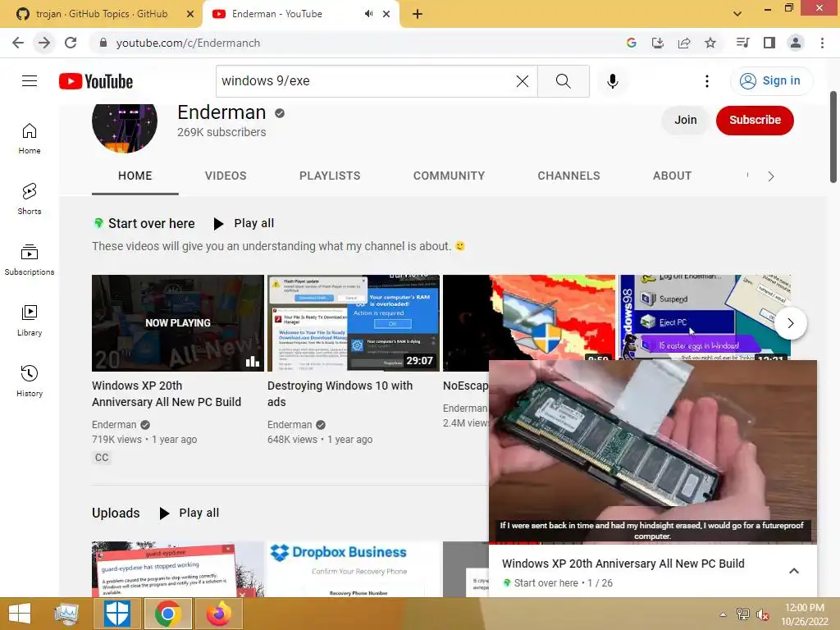Click the miniplayer video frame
The image size is (840, 630).
point(652,451)
